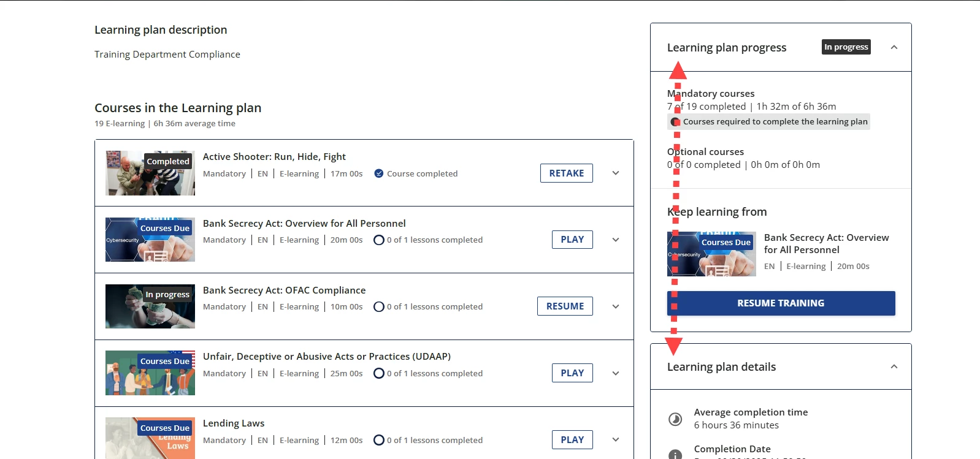The width and height of the screenshot is (980, 459).
Task: Click the mandatory courses pie chart icon
Action: pos(675,122)
